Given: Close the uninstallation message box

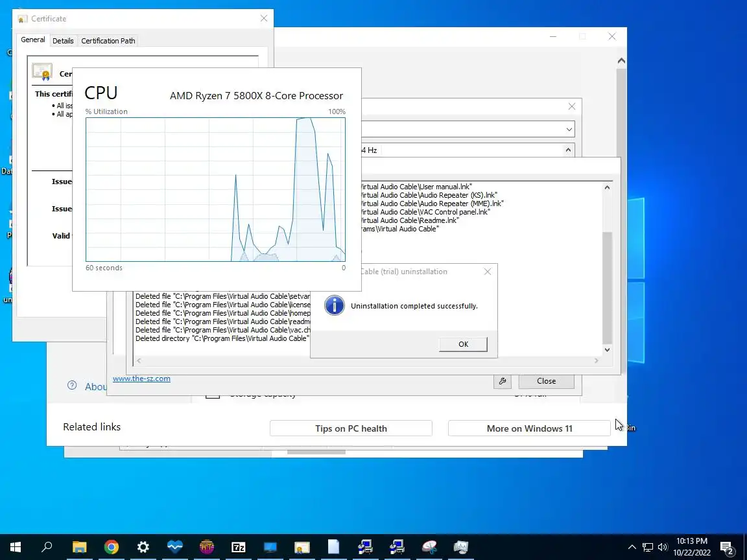Looking at the screenshot, I should 488,272.
